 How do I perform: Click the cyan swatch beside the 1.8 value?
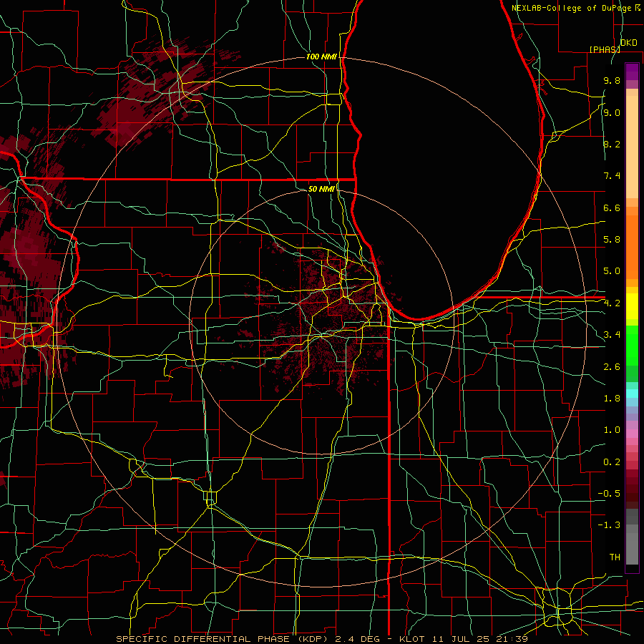[632, 394]
